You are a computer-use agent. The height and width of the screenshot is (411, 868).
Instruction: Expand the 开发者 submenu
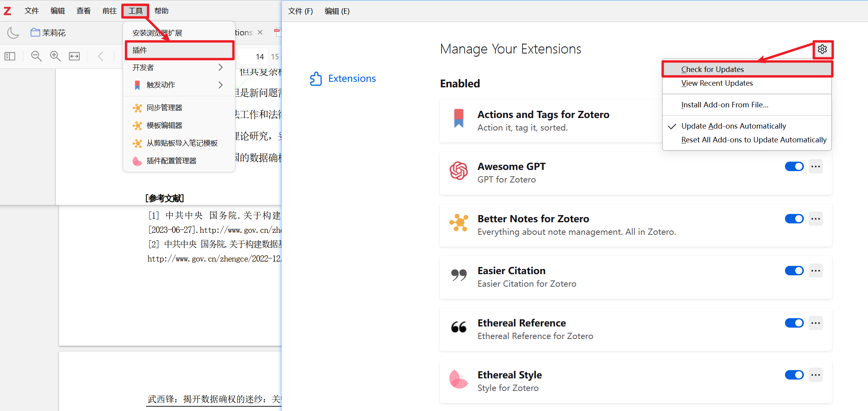[x=179, y=68]
